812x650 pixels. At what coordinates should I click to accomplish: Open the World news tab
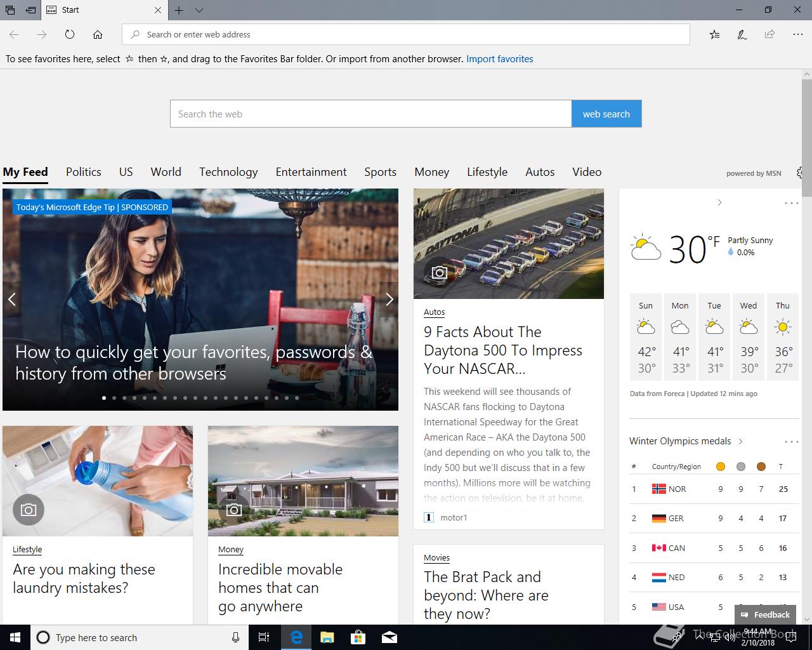(x=166, y=172)
